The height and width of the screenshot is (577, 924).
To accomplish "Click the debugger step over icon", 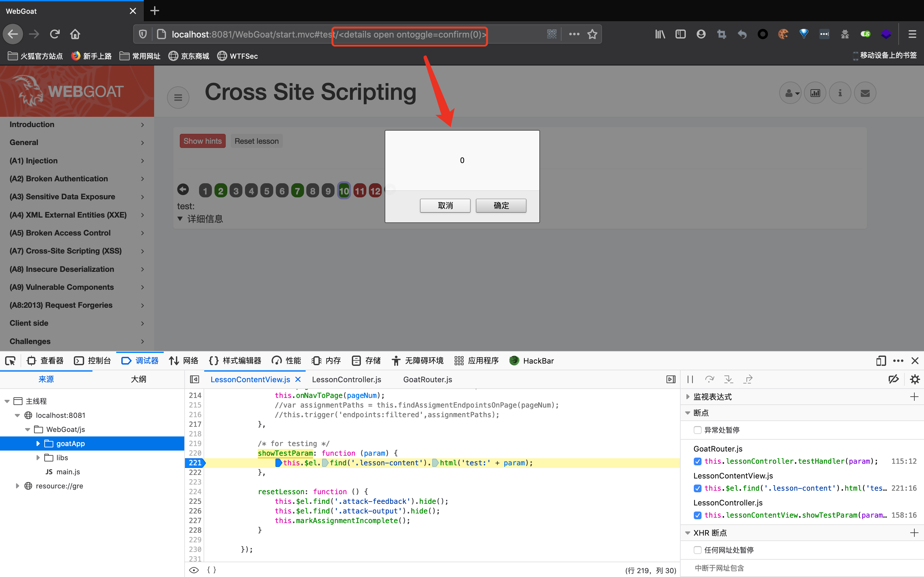I will (710, 379).
